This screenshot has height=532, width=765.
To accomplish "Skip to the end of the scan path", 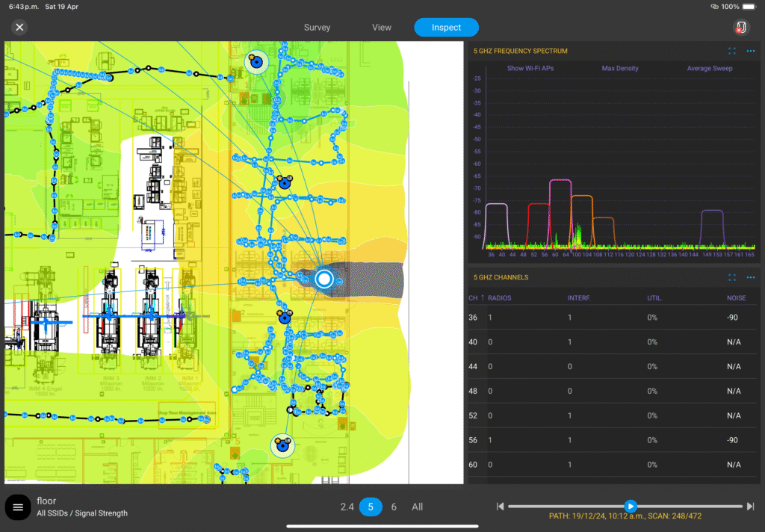I will (751, 507).
